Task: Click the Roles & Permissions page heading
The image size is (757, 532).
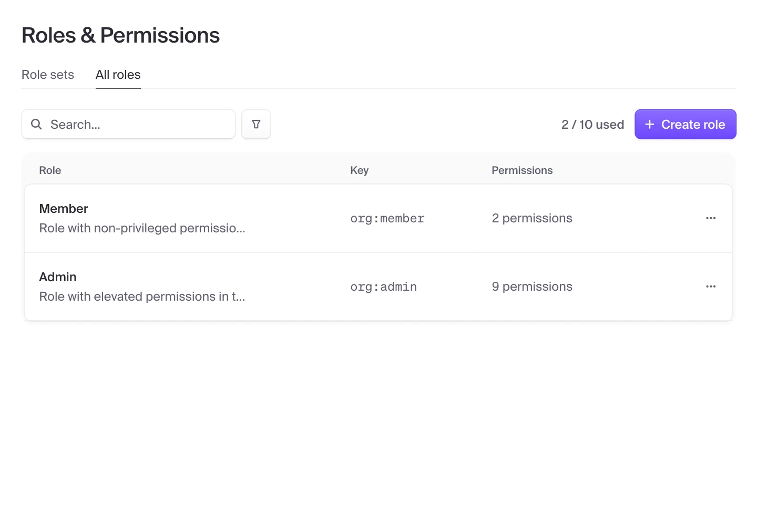Action: click(121, 35)
